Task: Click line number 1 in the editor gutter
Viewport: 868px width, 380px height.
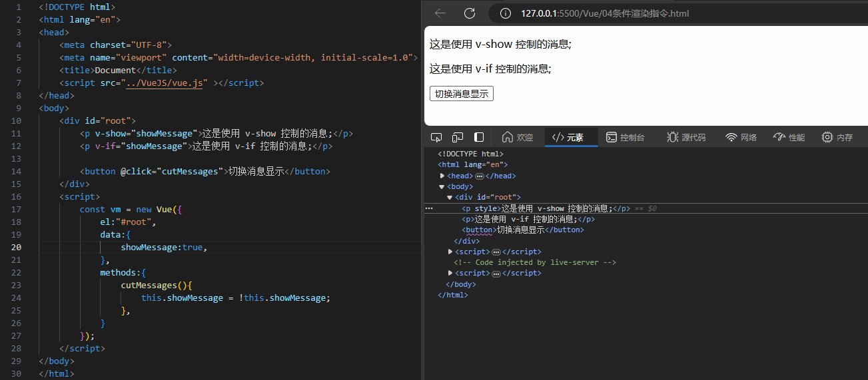Action: (x=19, y=7)
